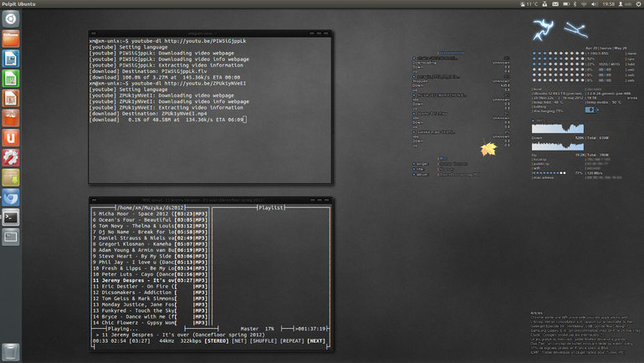Open the sound volume indicator menu
The height and width of the screenshot is (363, 644).
594,4
